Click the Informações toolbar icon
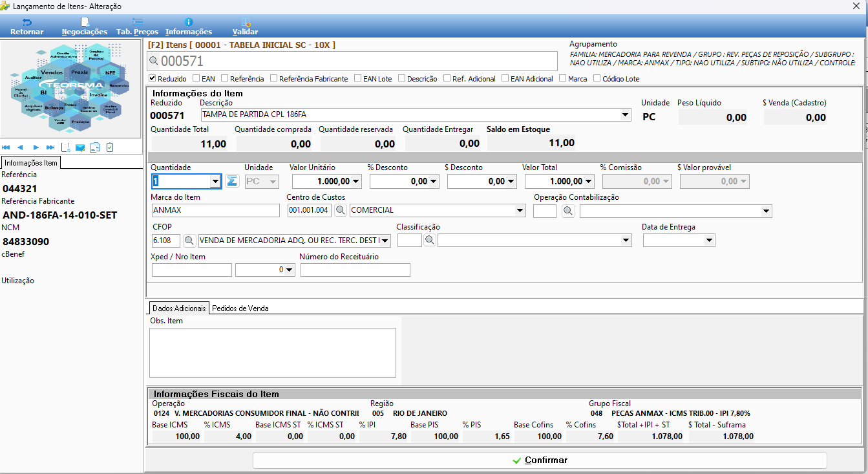The height and width of the screenshot is (474, 868). pos(189,27)
